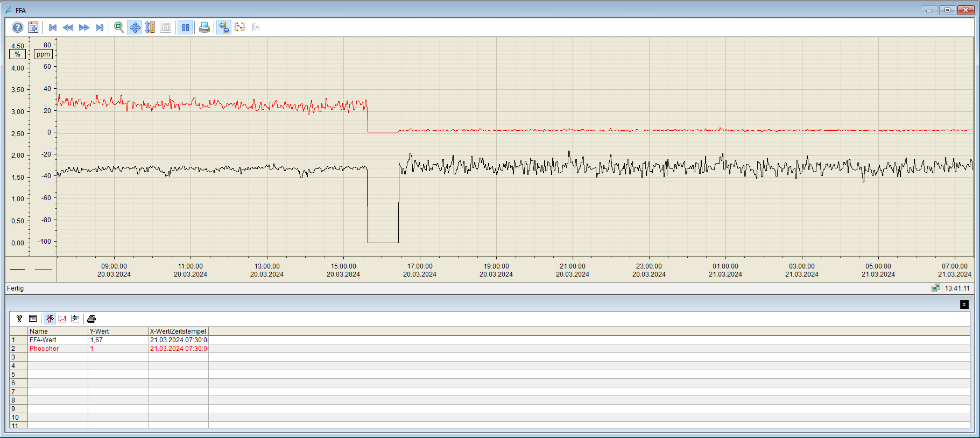Print the trend chart
This screenshot has width=980, height=438.
point(205,27)
